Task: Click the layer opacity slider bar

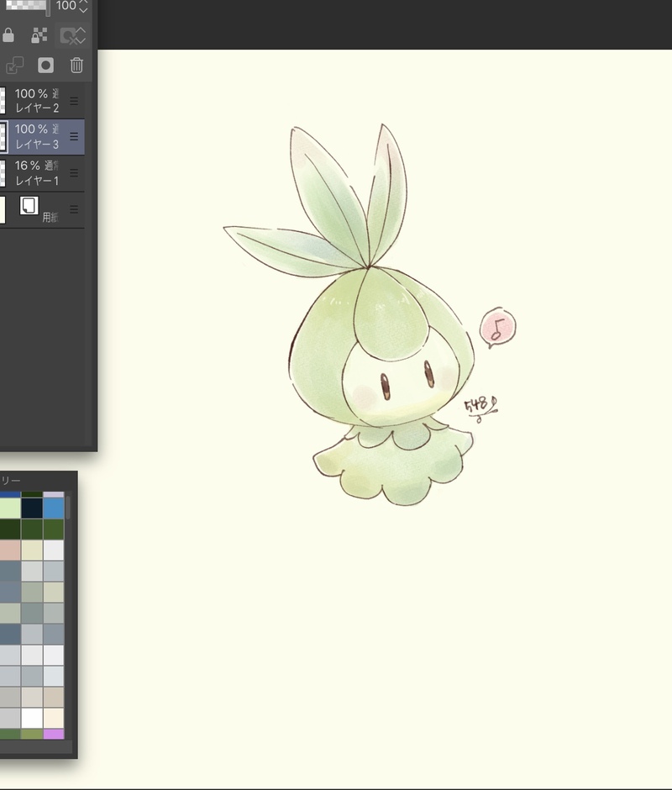Action: 26,6
